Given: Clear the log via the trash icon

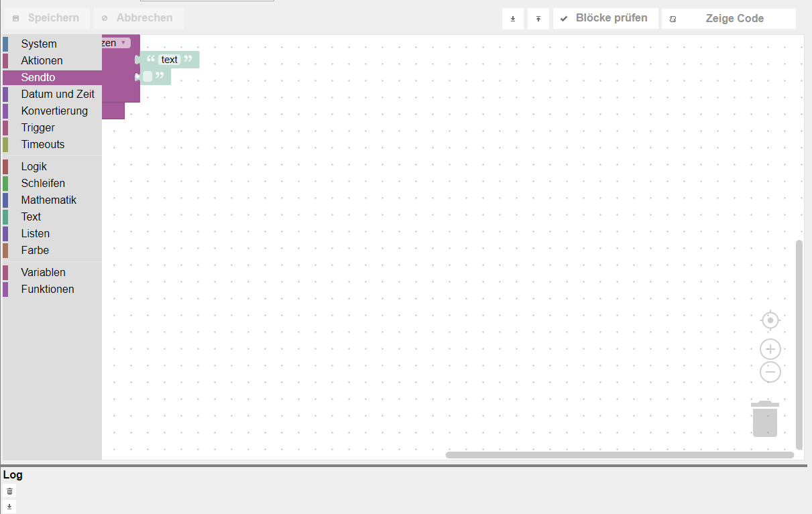Looking at the screenshot, I should coord(9,491).
